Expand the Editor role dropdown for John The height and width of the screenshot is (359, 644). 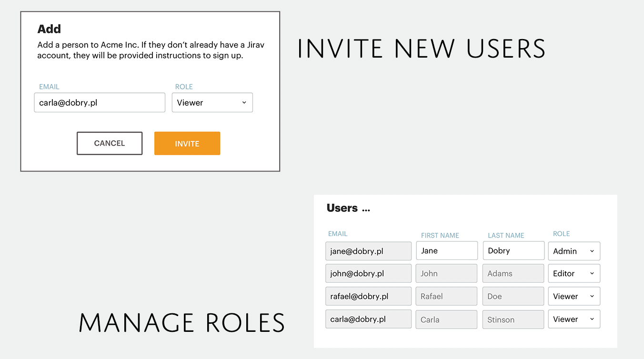click(574, 273)
